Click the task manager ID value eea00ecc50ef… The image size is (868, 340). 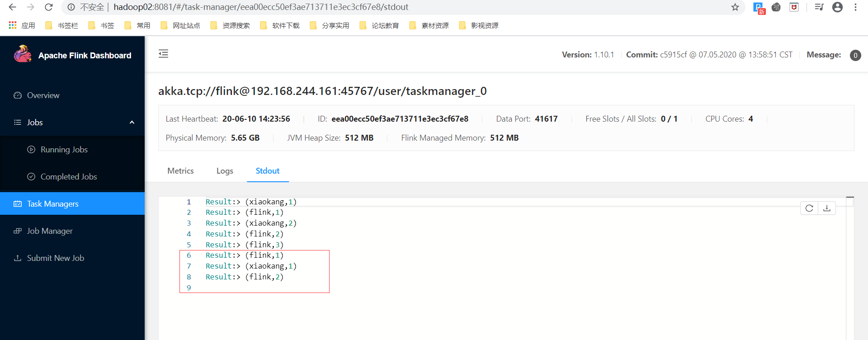(x=400, y=119)
